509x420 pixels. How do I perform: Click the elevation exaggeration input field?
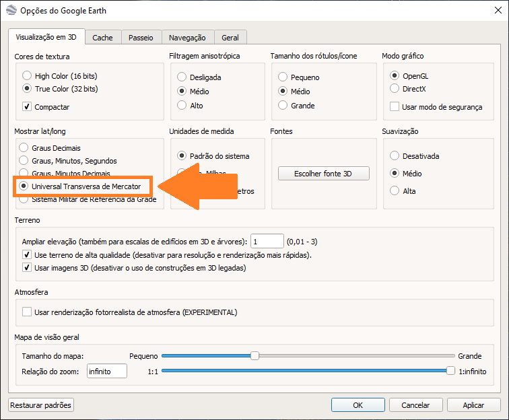pos(267,242)
